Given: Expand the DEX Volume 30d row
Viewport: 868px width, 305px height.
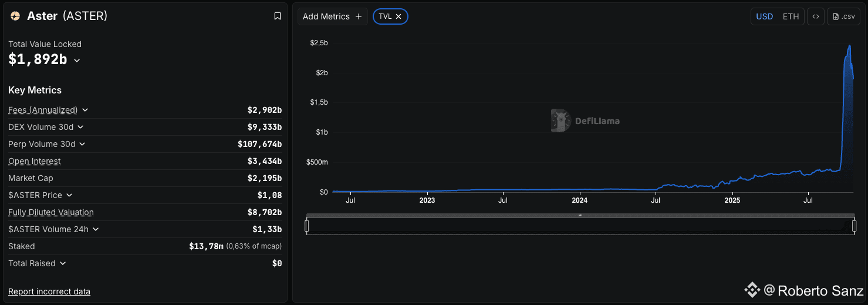Looking at the screenshot, I should point(80,127).
